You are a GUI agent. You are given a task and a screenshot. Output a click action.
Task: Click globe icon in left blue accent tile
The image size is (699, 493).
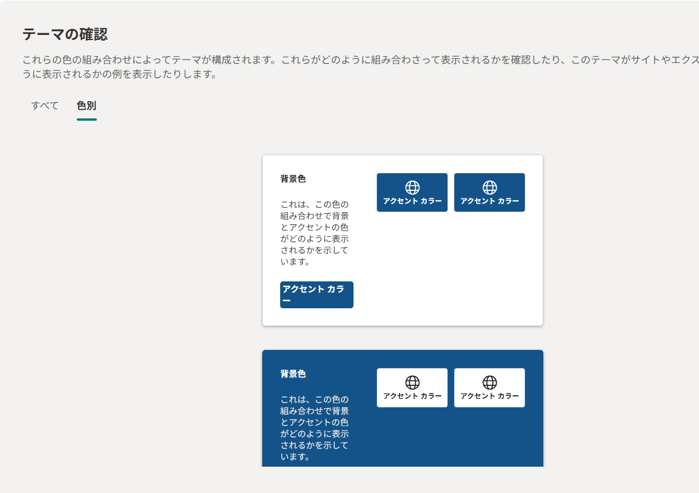point(412,187)
